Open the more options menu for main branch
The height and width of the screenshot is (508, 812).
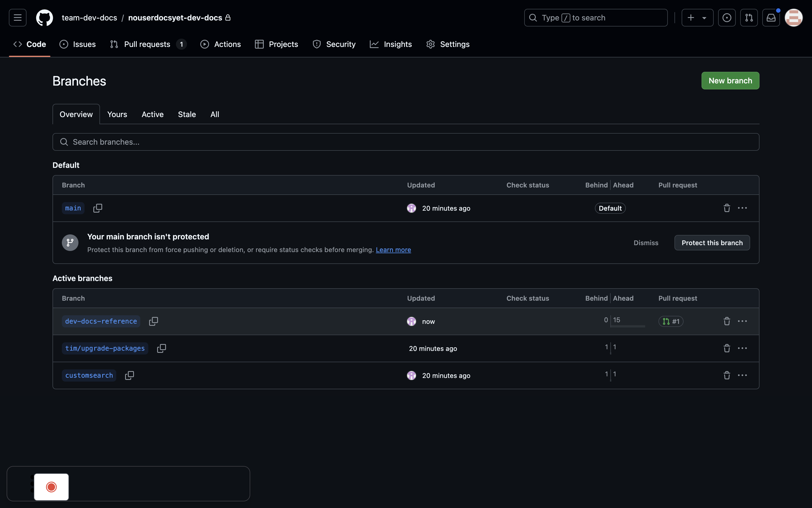[x=743, y=208]
